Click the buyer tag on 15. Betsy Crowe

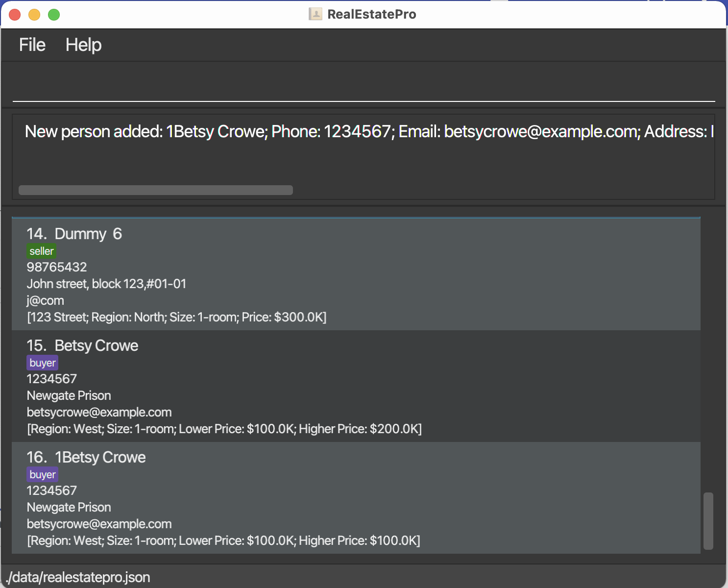[x=43, y=363]
